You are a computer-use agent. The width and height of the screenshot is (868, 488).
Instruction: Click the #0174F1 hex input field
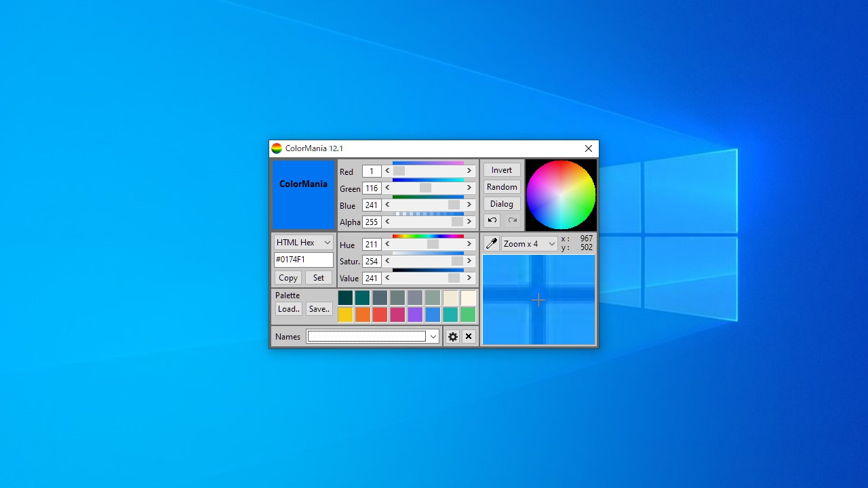tap(303, 260)
